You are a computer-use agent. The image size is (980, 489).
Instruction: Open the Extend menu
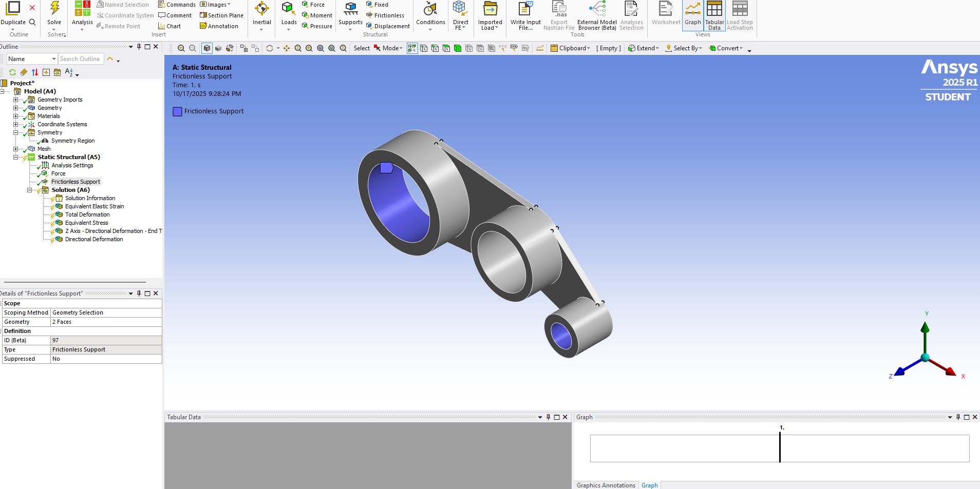point(644,48)
